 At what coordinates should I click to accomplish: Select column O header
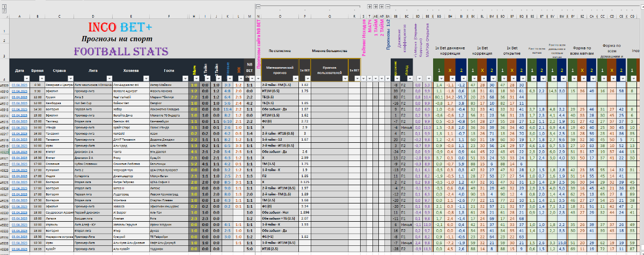[280, 17]
